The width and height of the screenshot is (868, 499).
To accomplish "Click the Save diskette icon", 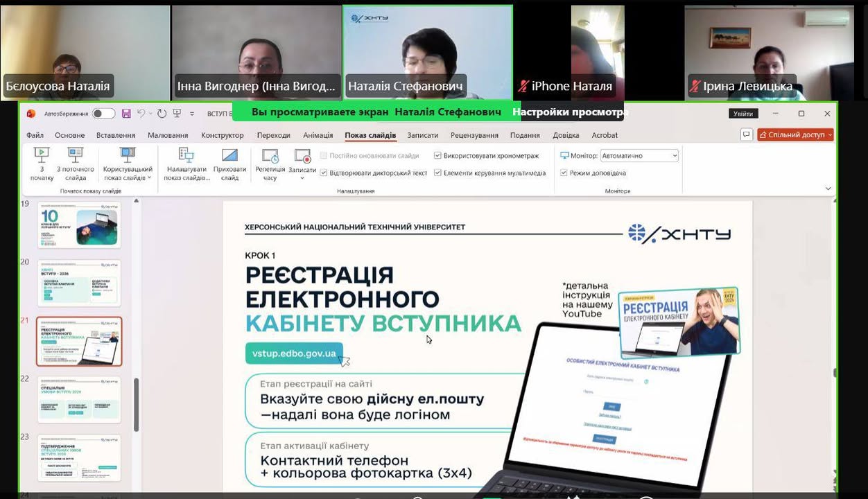I will click(126, 114).
